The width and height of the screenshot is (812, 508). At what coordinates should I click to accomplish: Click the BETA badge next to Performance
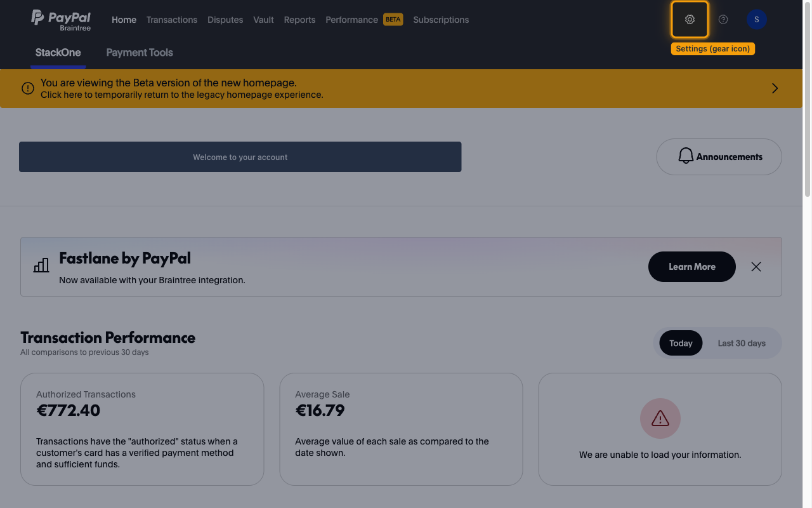click(x=393, y=20)
